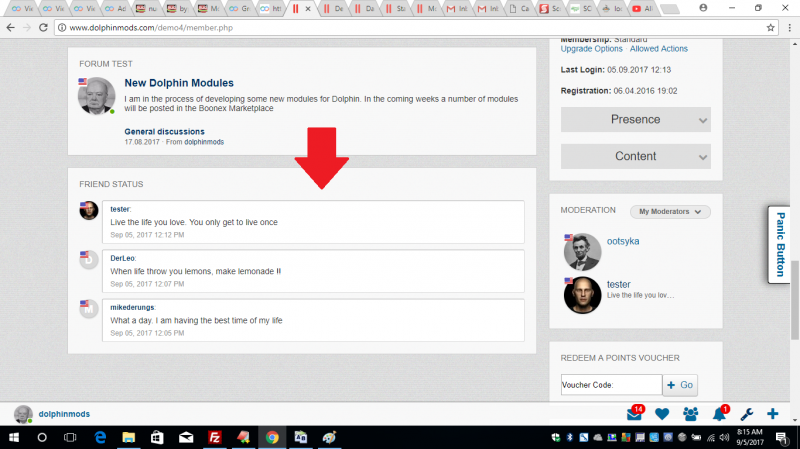800x449 pixels.
Task: Close the active browser tab
Action: [x=308, y=9]
